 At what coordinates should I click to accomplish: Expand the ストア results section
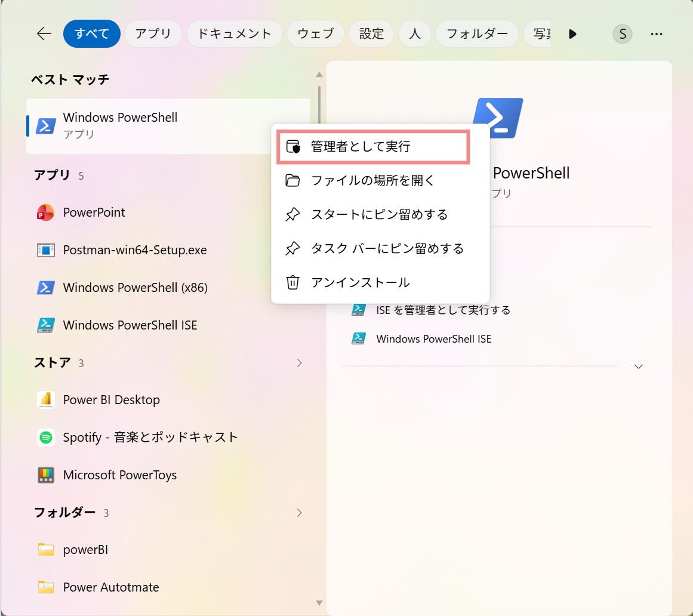tap(299, 364)
